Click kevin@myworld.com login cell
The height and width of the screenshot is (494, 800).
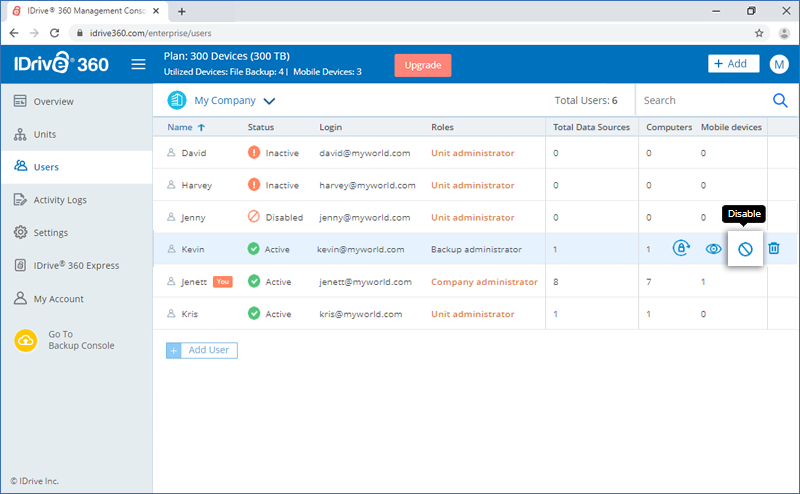(x=361, y=249)
